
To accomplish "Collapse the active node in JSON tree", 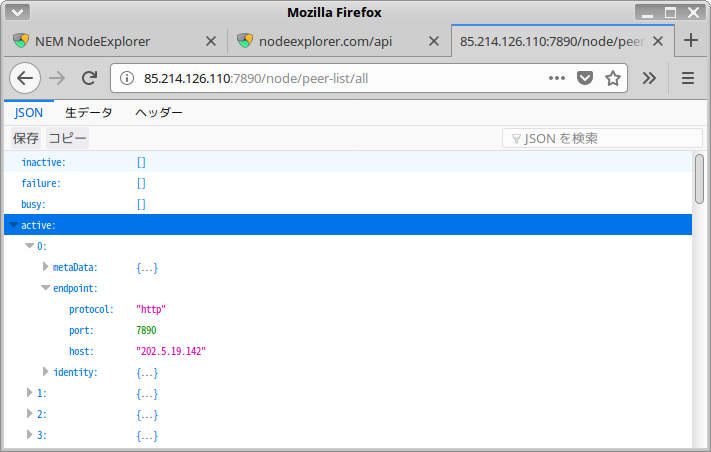I will point(14,226).
